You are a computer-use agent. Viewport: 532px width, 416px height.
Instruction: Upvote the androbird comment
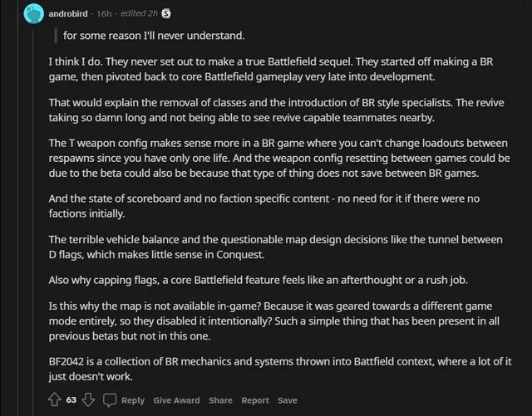pos(55,400)
